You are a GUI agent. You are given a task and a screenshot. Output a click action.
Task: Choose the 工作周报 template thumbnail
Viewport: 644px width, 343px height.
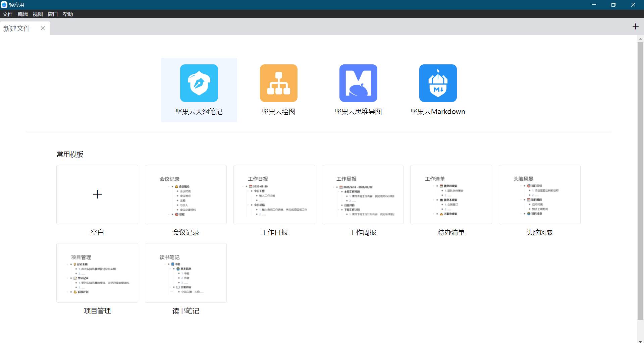(363, 194)
